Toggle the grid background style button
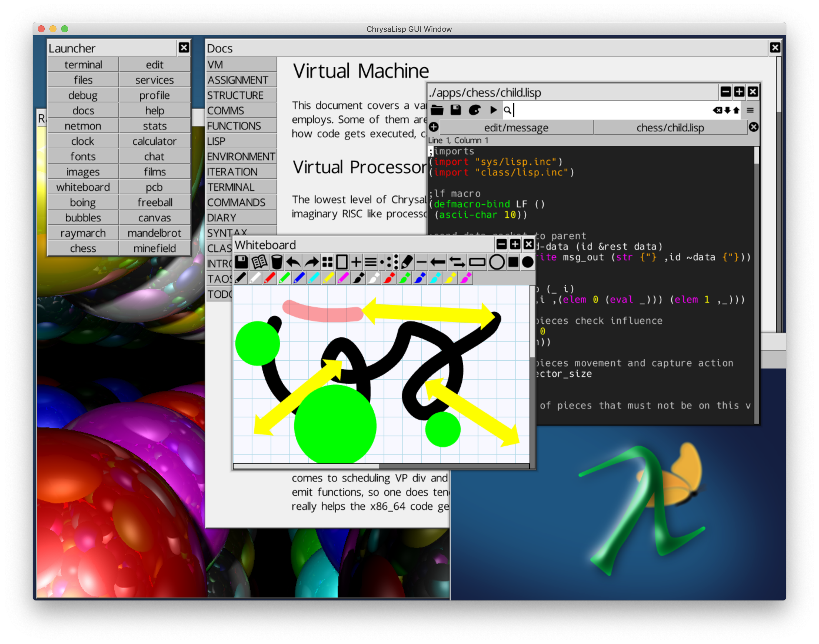The height and width of the screenshot is (644, 819). [x=327, y=262]
